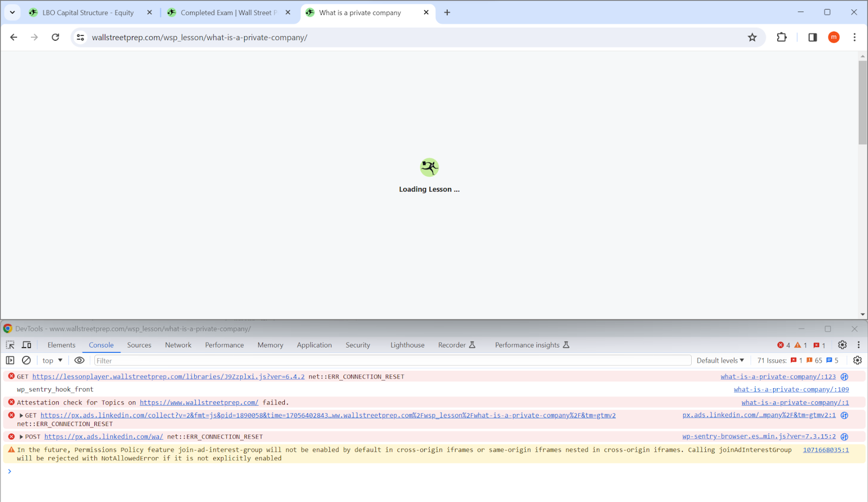Open the lessonplayer J9Zzplxi.js link
The width and height of the screenshot is (868, 502).
(168, 377)
